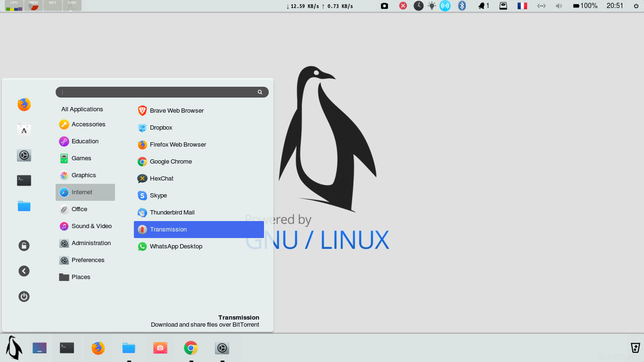644x362 pixels.
Task: Click the removable drives tray icon
Action: point(504,6)
